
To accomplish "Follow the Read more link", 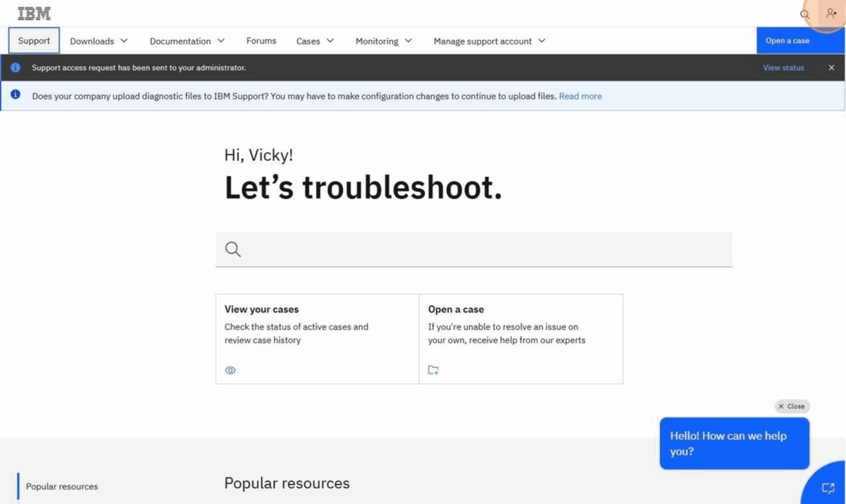I will (580, 96).
